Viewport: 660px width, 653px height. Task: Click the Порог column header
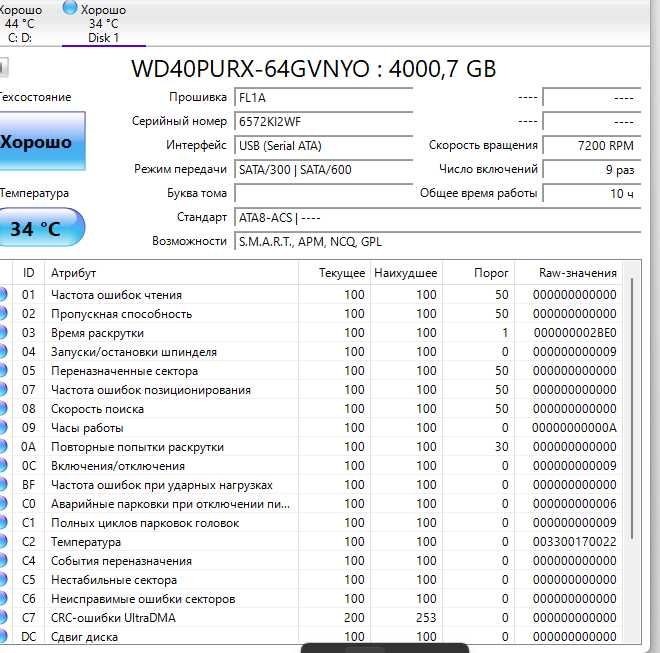coord(478,273)
